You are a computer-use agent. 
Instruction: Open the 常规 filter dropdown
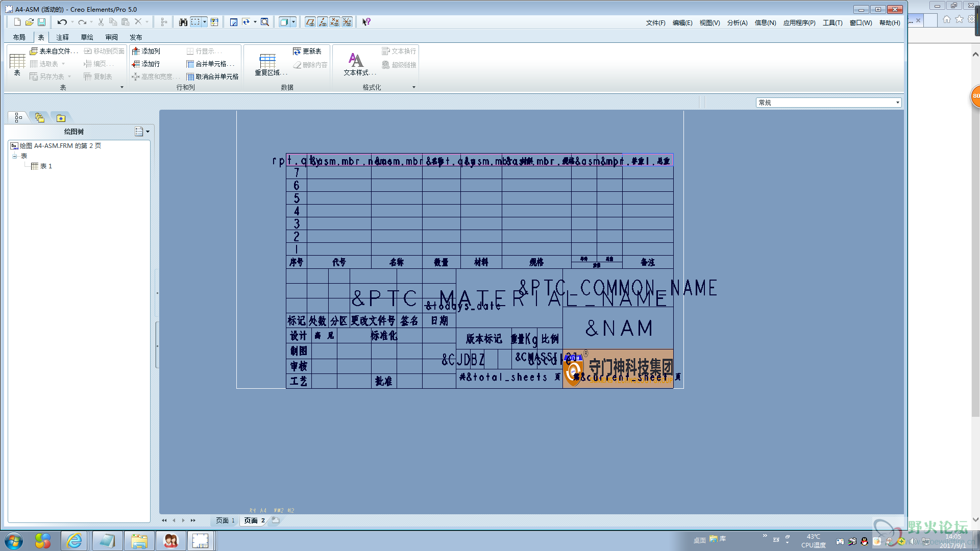coord(897,103)
